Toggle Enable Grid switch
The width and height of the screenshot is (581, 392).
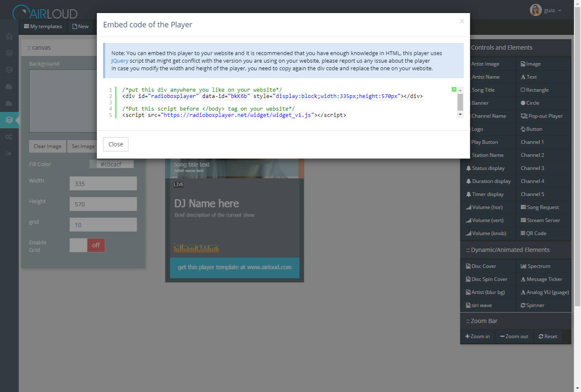click(88, 245)
